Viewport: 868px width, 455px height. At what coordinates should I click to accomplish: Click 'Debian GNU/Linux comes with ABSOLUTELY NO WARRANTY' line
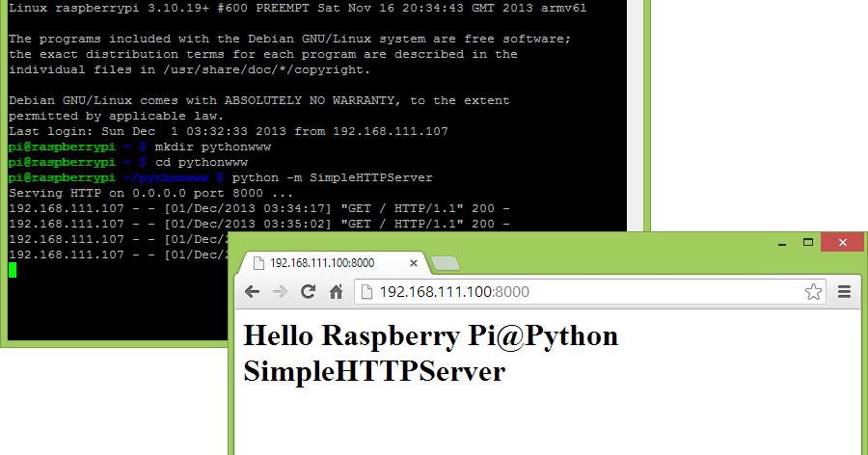coord(259,100)
